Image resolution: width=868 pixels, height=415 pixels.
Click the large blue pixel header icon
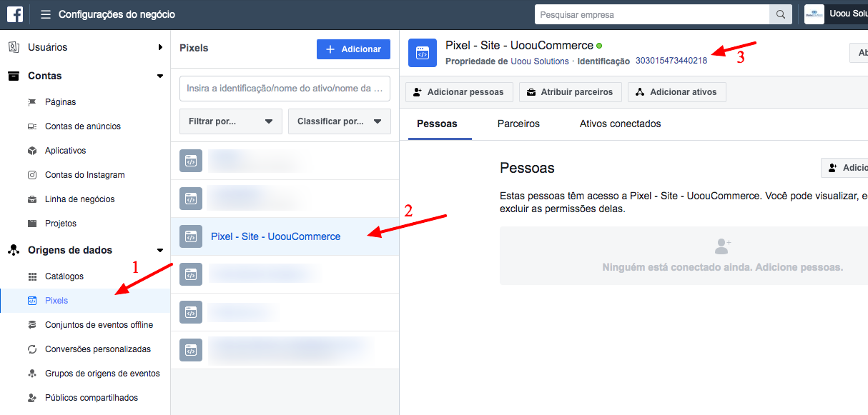pyautogui.click(x=423, y=53)
